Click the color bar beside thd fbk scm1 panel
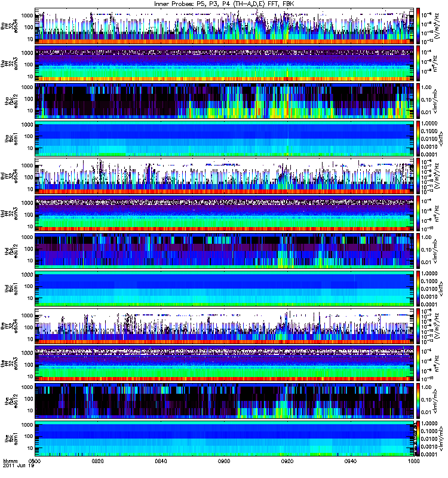 coord(418,289)
